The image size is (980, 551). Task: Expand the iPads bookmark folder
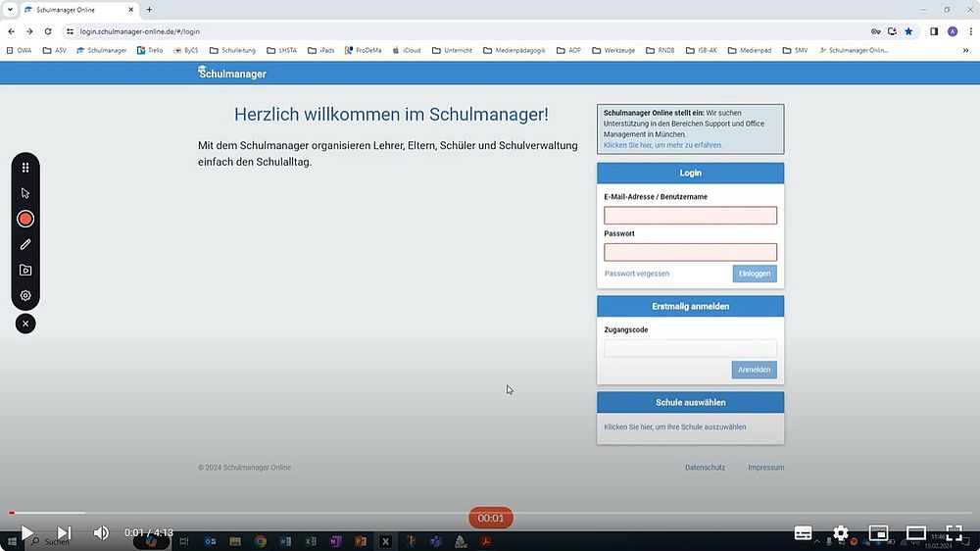321,50
